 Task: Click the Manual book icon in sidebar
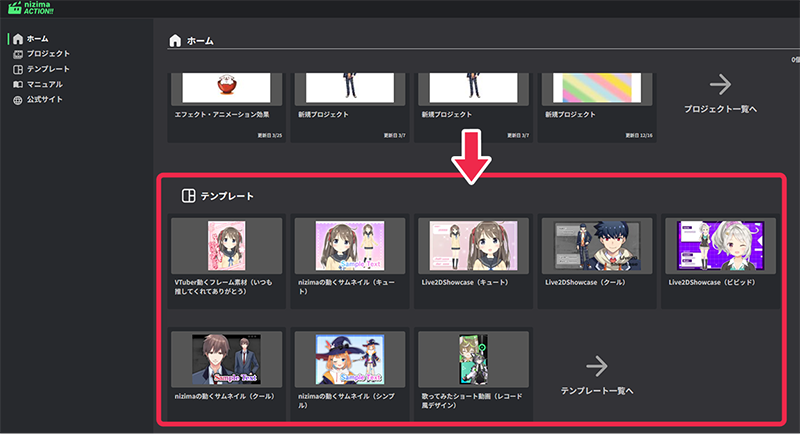pyautogui.click(x=18, y=85)
